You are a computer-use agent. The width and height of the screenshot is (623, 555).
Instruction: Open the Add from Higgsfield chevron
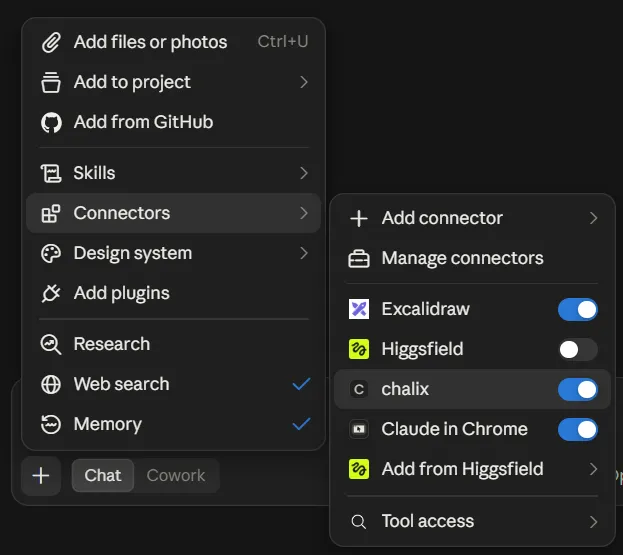(594, 469)
